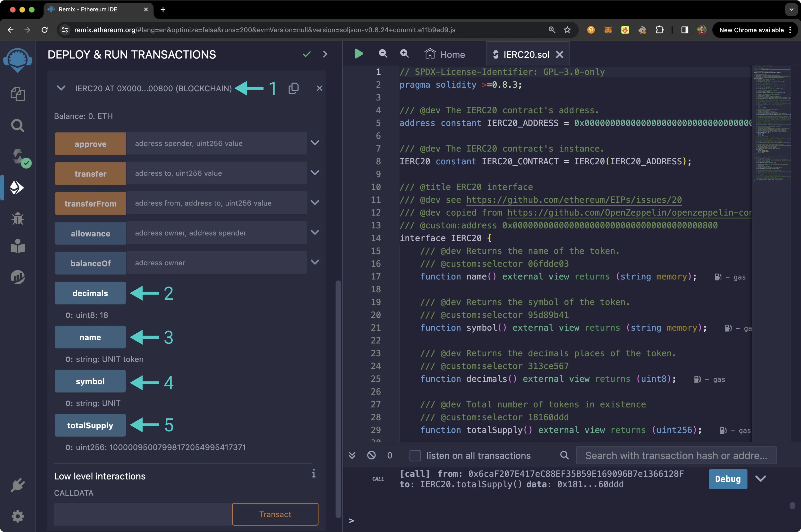801x532 pixels.
Task: Click the zoom out magnifier in editor toolbar
Action: tap(383, 53)
